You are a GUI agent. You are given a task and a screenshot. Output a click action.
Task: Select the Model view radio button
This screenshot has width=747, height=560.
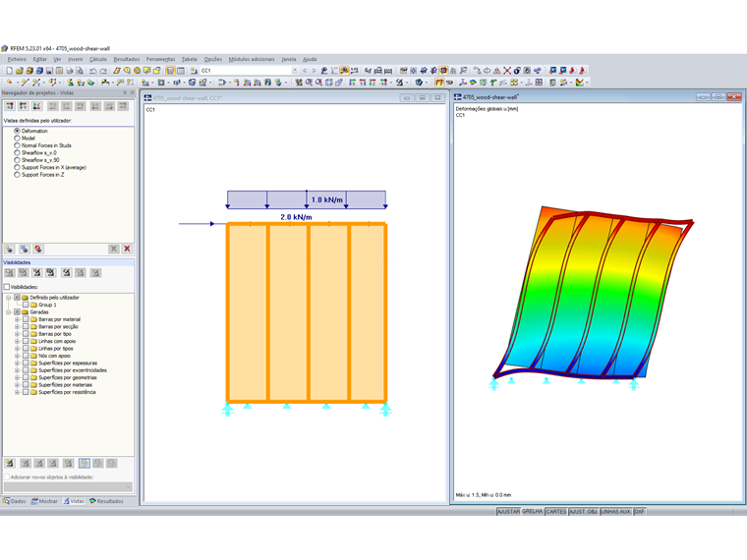coord(17,139)
